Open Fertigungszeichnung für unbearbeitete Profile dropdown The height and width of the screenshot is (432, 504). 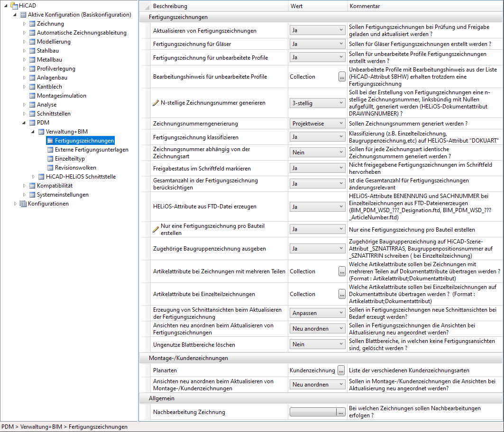pyautogui.click(x=317, y=57)
